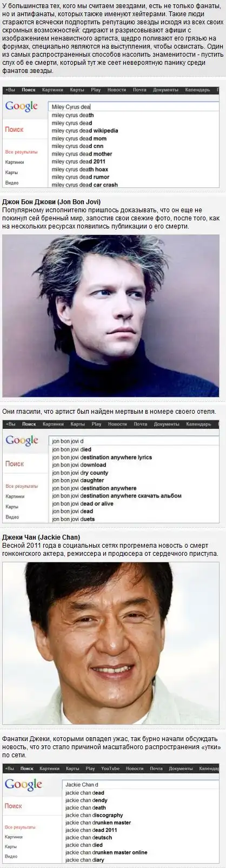Image resolution: width=226 pixels, height=868 pixels.
Task: Select 'miley cyrus dead car crash' suggestion
Action: [x=85, y=185]
